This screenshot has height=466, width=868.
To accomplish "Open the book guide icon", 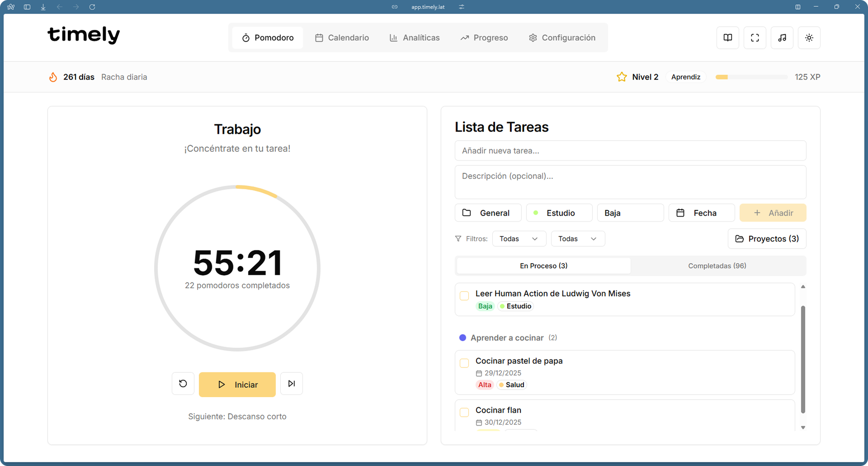I will (x=728, y=38).
